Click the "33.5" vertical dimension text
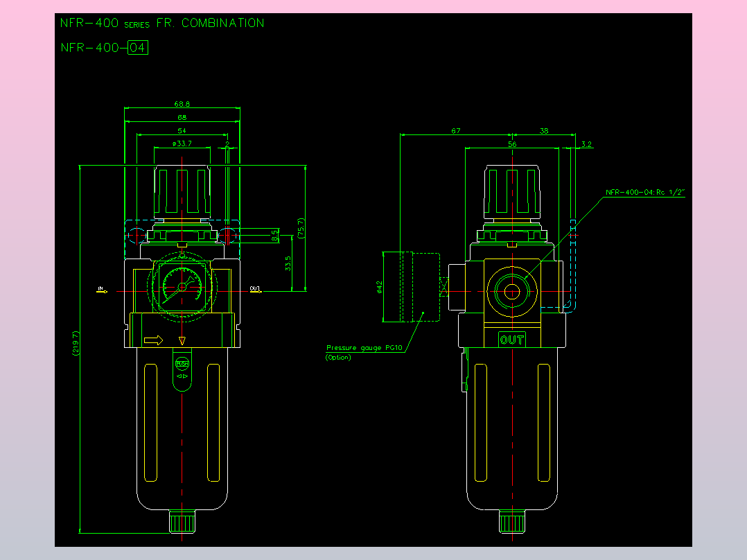747x560 pixels. coord(288,263)
